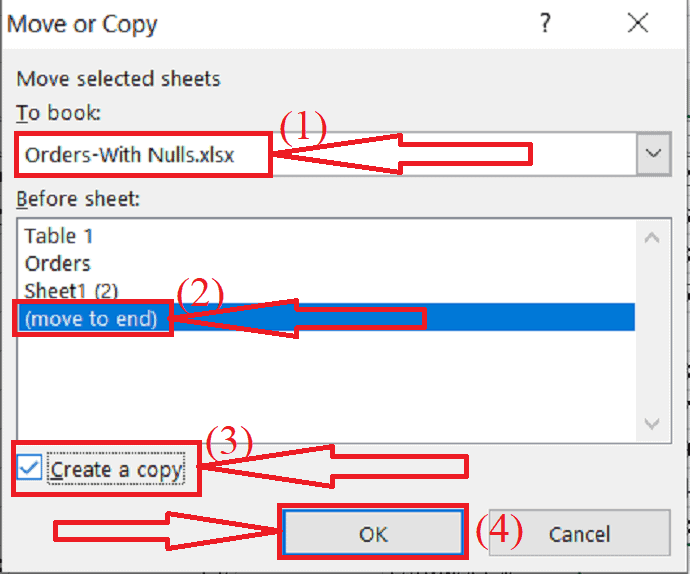
Task: Close the Move or Copy dialog
Action: pyautogui.click(x=637, y=24)
